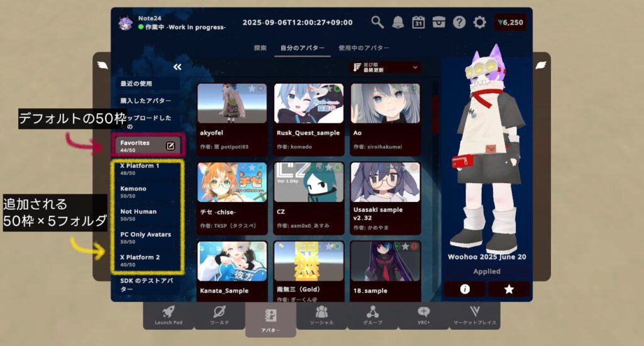This screenshot has width=644, height=346.
Task: Switch to the 使用中のアバター tab
Action: (x=364, y=48)
